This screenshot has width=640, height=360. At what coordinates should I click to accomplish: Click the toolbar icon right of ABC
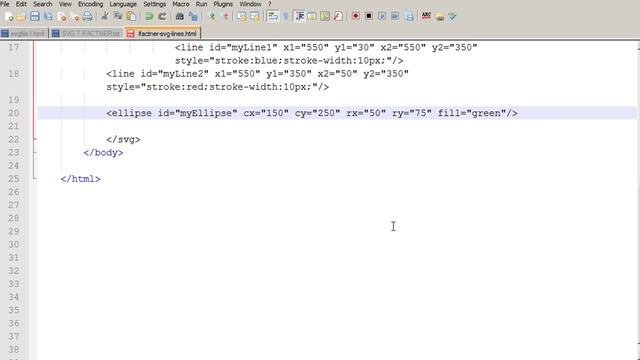pos(440,16)
